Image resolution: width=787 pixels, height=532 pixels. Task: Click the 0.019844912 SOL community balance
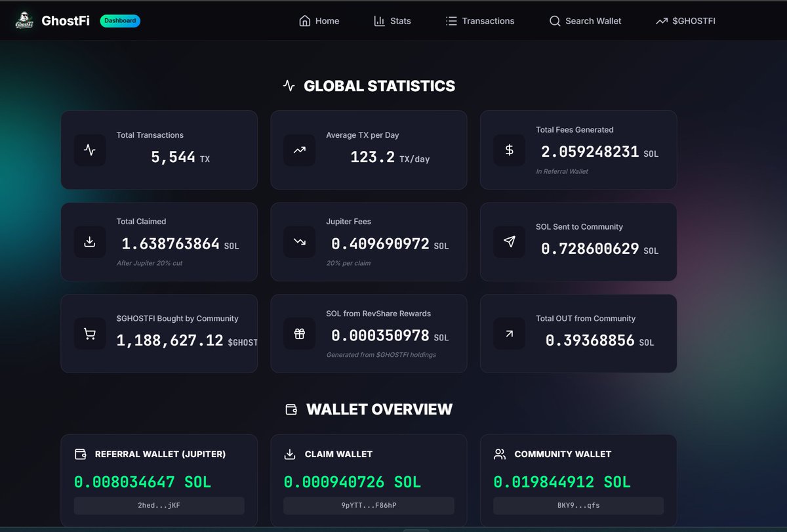[x=562, y=482]
